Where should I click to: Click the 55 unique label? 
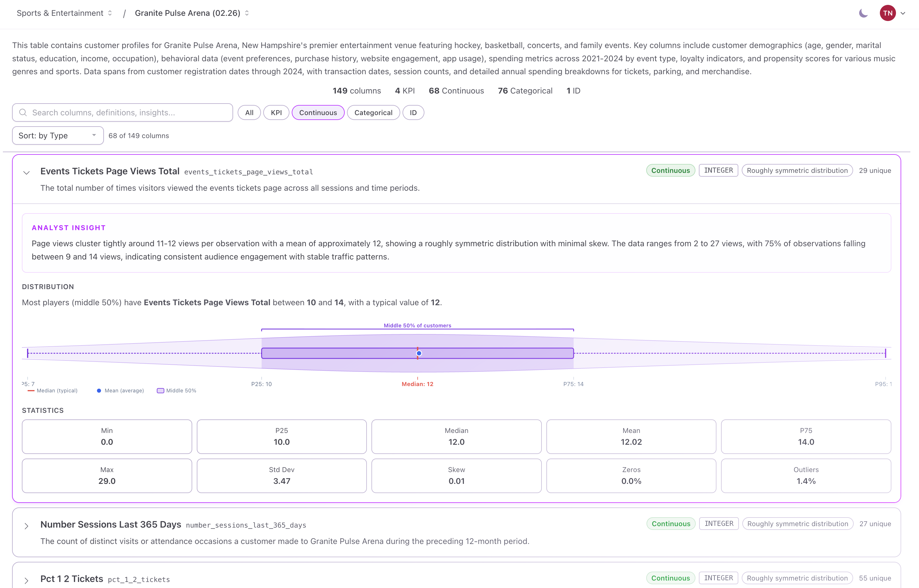pyautogui.click(x=875, y=578)
